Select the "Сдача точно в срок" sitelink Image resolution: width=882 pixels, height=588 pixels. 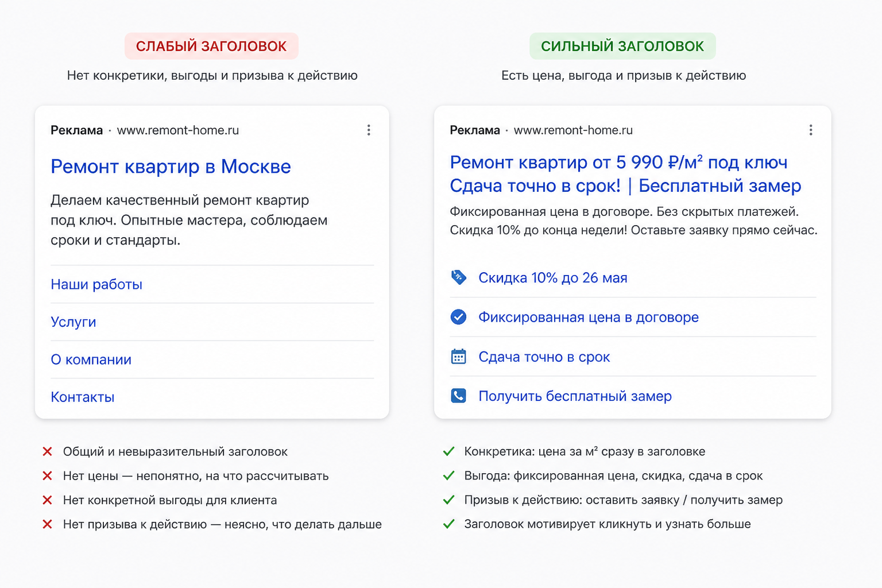click(544, 357)
